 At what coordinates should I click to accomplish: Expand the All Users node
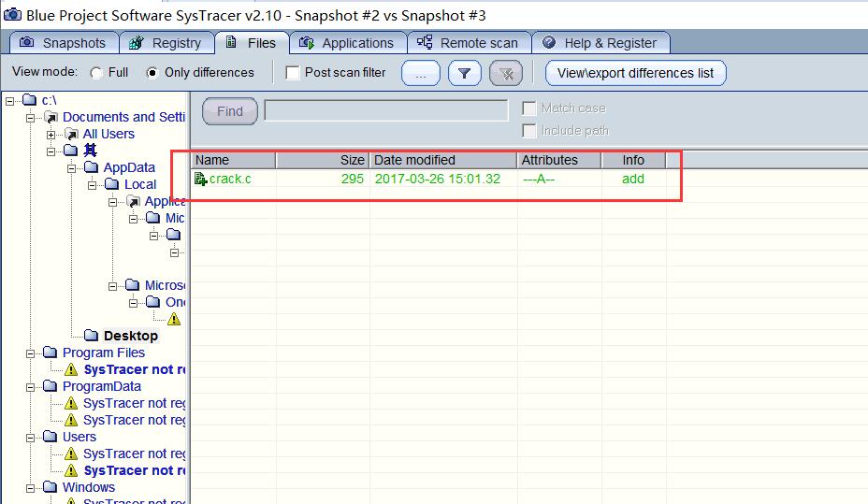pos(51,135)
